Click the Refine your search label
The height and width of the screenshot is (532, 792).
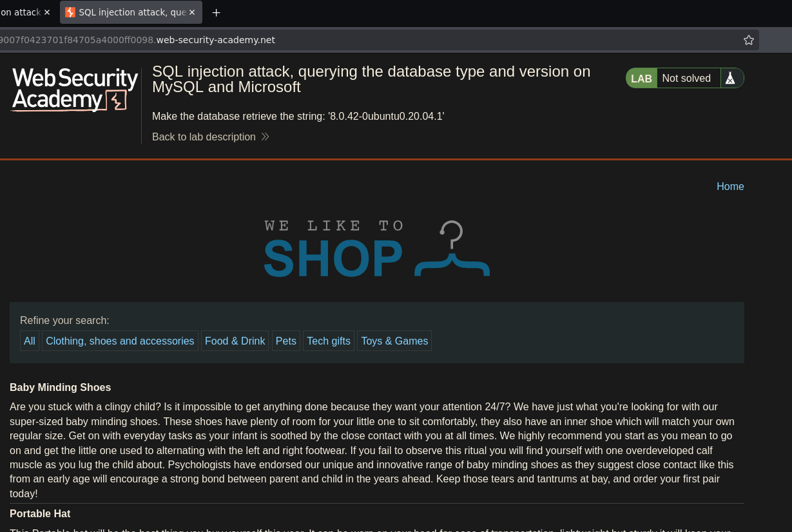point(64,321)
